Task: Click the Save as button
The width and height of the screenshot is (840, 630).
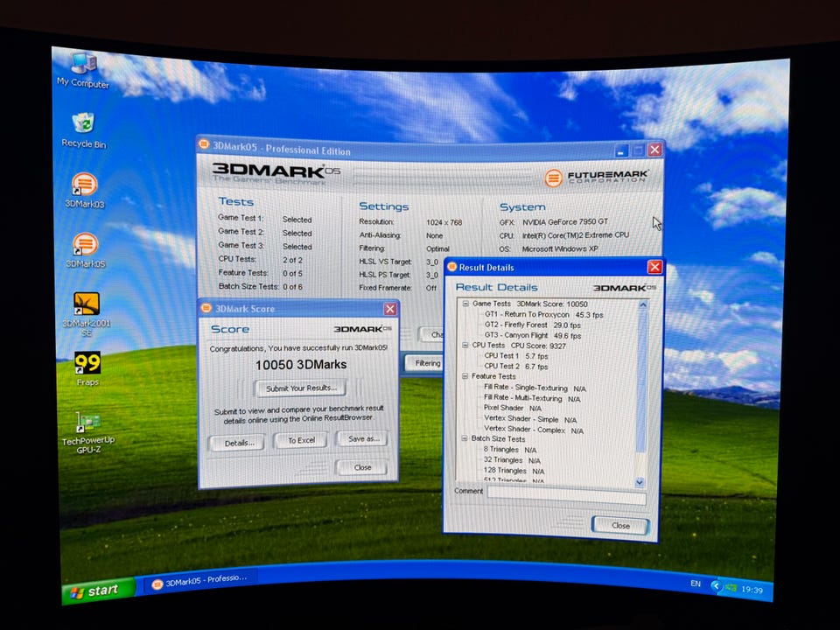Action: 363,438
